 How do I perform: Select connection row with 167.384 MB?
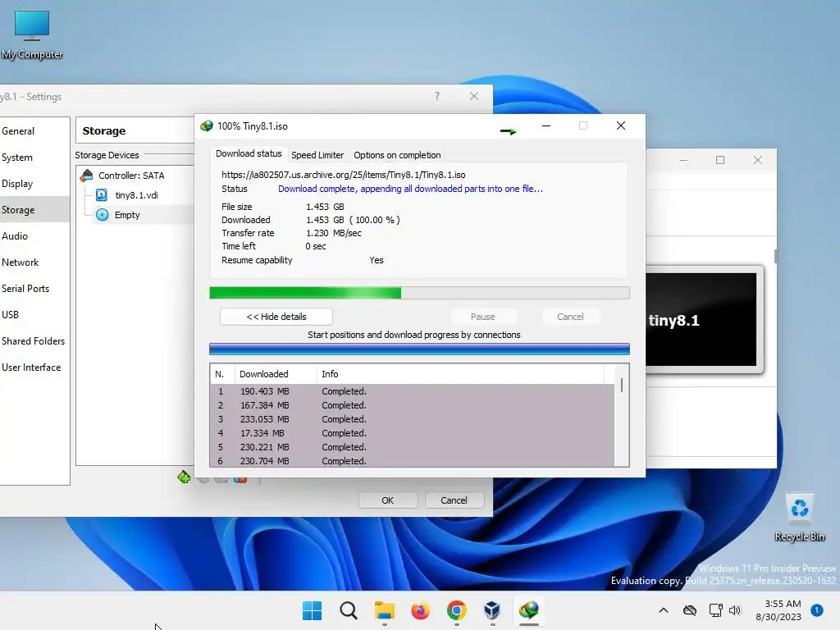(413, 405)
